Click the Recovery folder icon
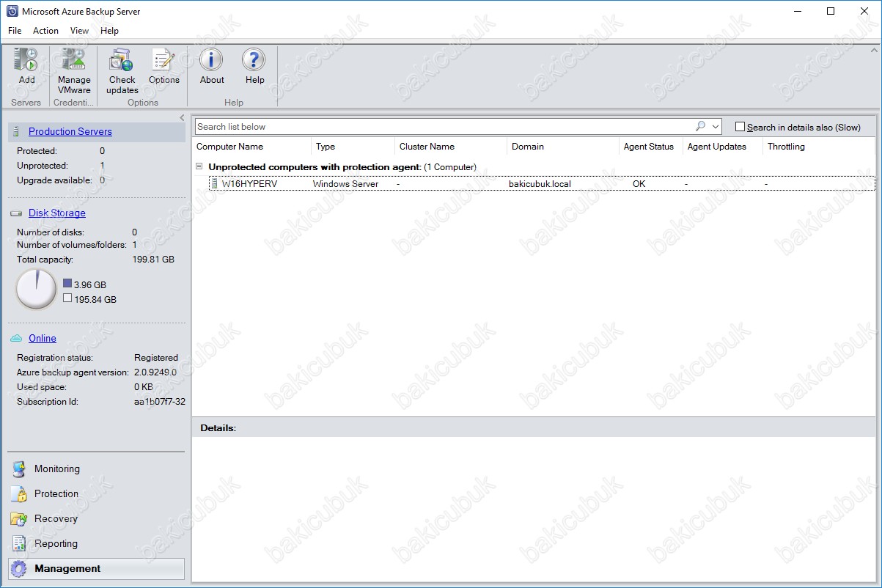This screenshot has height=588, width=882. 19,519
